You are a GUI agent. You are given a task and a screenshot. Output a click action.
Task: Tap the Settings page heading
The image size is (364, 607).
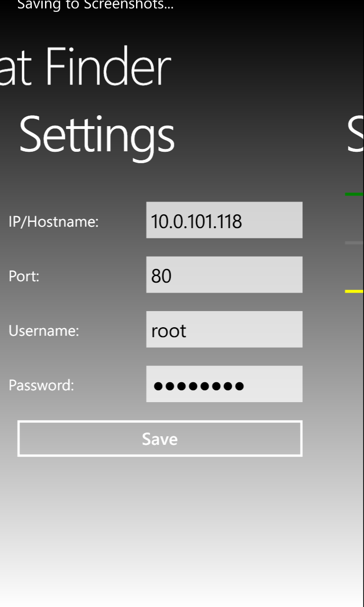click(x=96, y=134)
